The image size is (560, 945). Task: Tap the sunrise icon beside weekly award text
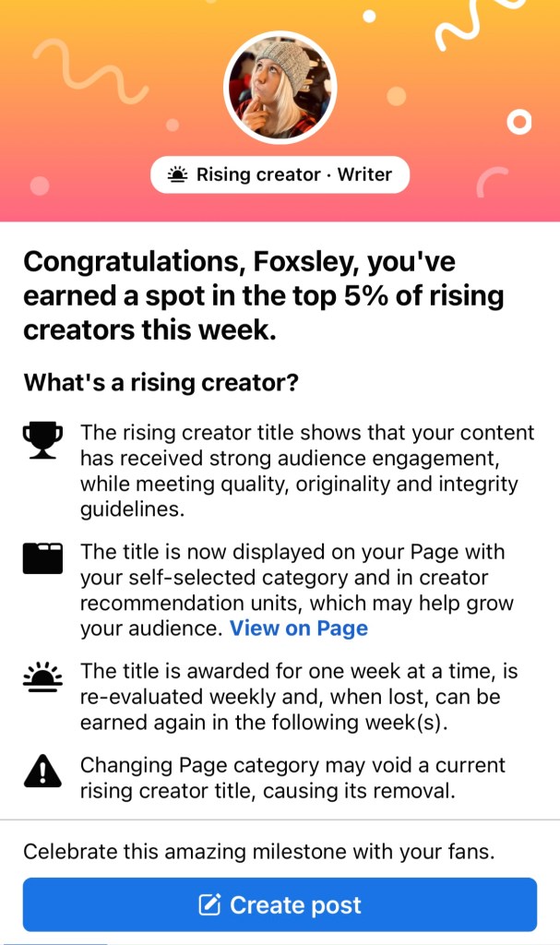(x=42, y=679)
